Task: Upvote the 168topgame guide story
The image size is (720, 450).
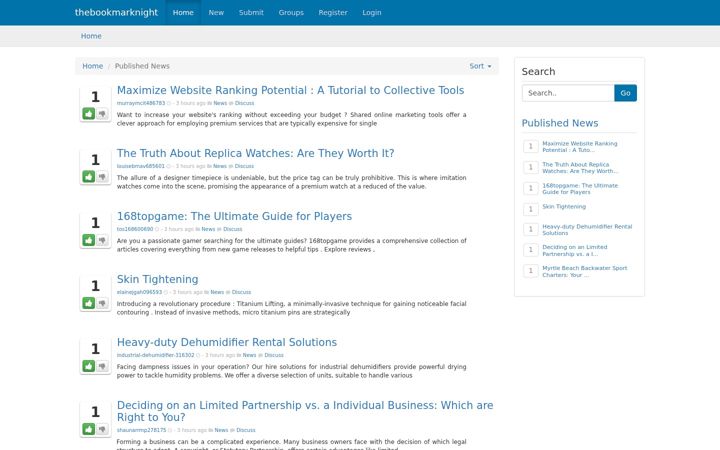Action: [89, 240]
